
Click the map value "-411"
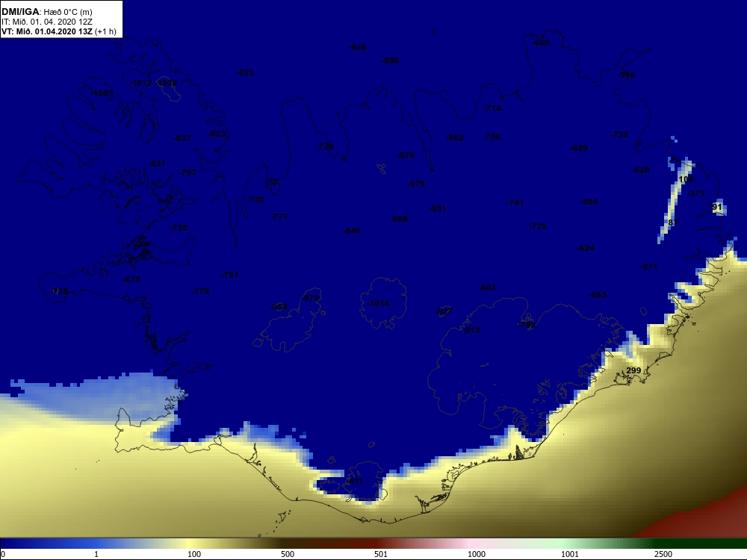(x=353, y=482)
